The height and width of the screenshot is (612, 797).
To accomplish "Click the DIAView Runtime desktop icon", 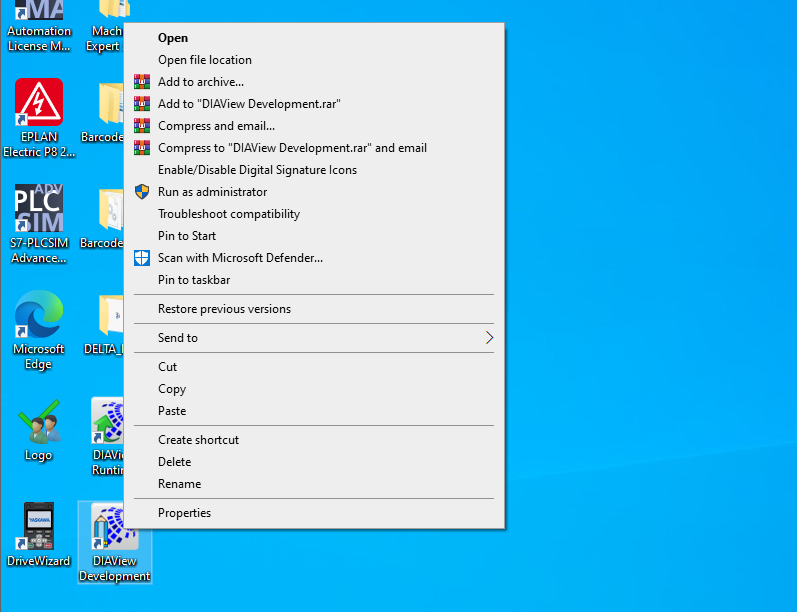I will [107, 423].
